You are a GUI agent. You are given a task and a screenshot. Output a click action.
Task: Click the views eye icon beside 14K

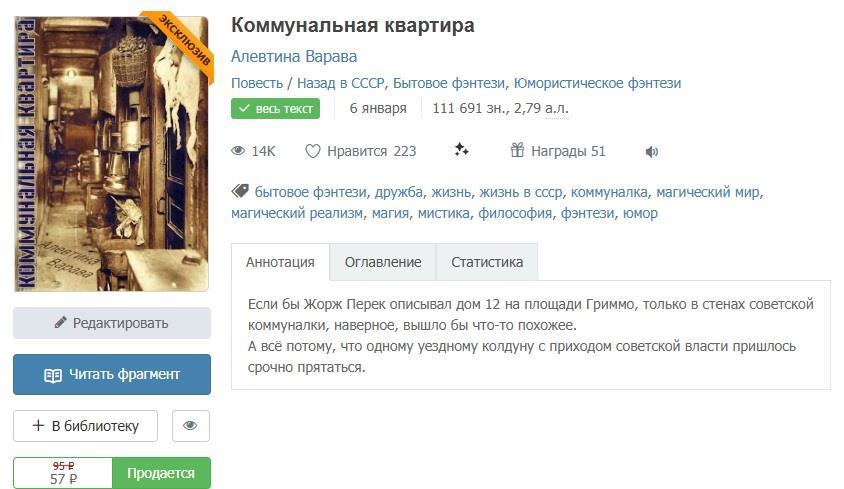click(x=238, y=151)
